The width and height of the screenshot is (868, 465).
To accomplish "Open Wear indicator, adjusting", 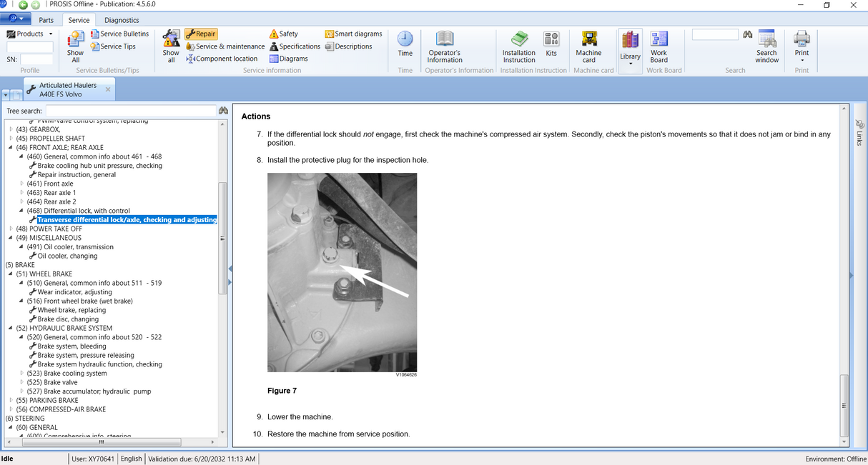I will [x=74, y=291].
